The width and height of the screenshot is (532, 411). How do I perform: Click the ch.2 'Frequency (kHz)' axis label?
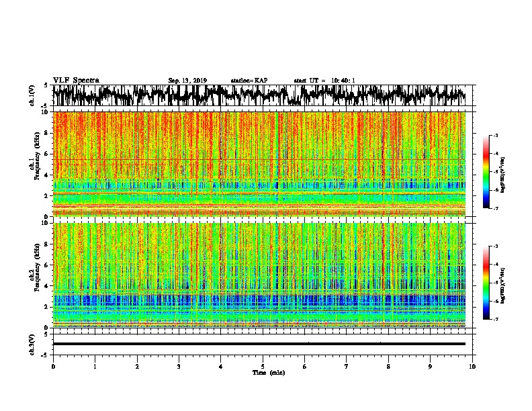pyautogui.click(x=37, y=267)
